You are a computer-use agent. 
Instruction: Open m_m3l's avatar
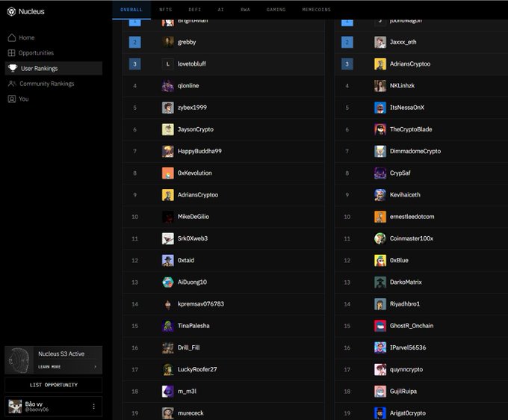pos(168,392)
